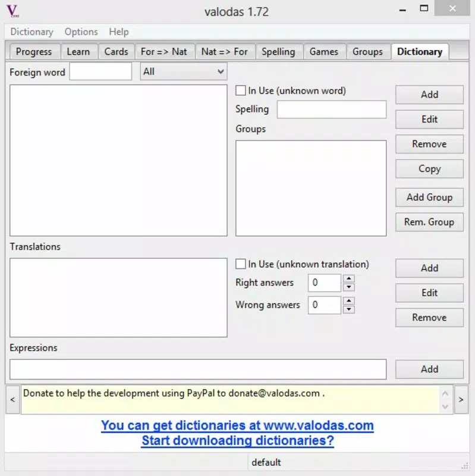Close the valodas window
Screen dimensions: 475x476
(452, 8)
